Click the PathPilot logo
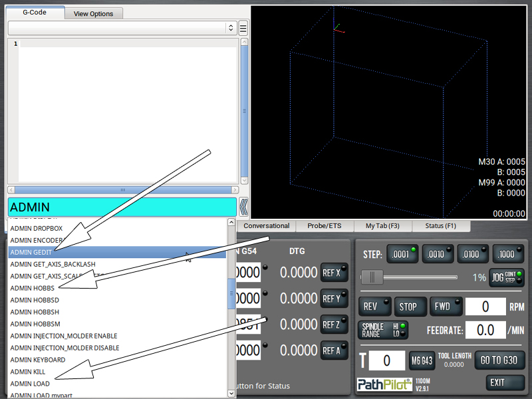532x399 pixels. click(384, 384)
